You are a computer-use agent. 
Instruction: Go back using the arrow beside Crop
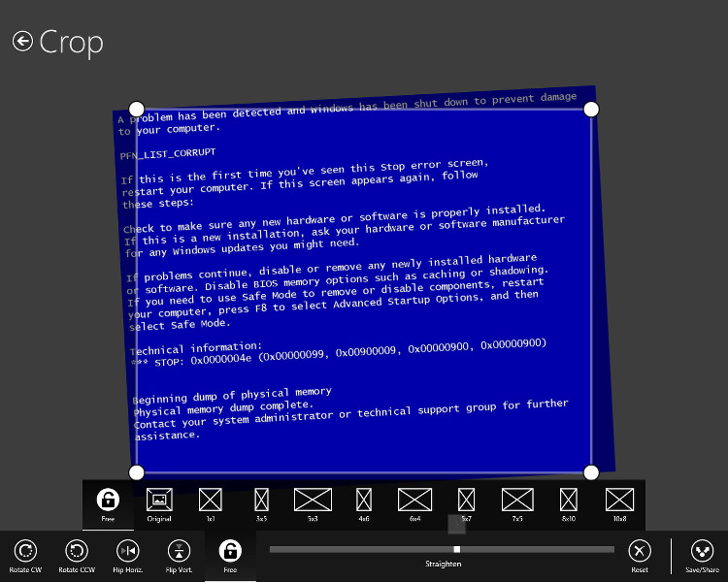coord(22,42)
